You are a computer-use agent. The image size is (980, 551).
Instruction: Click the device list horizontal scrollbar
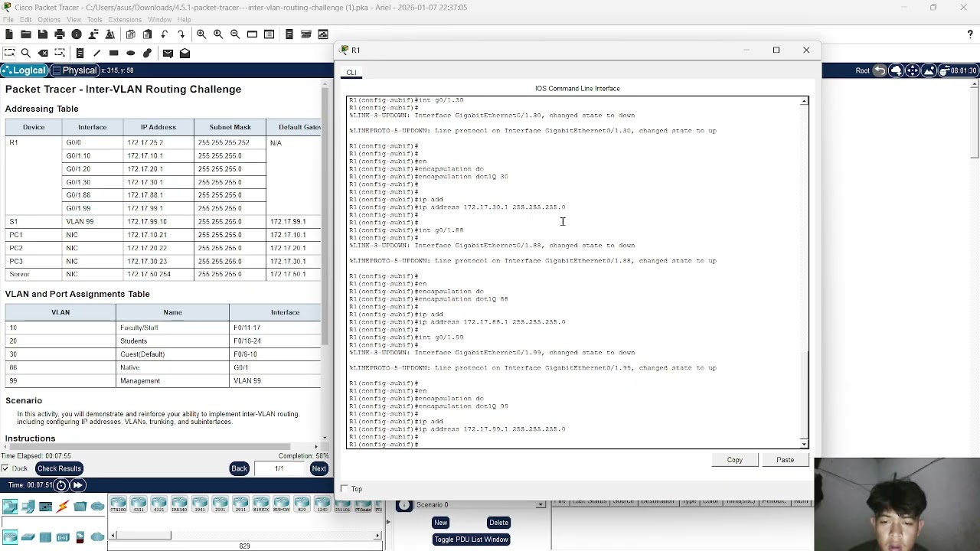pos(245,535)
